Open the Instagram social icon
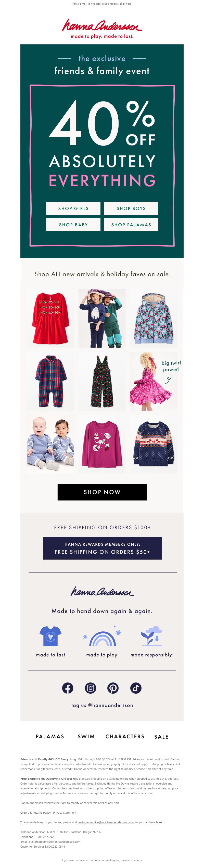 [x=90, y=688]
